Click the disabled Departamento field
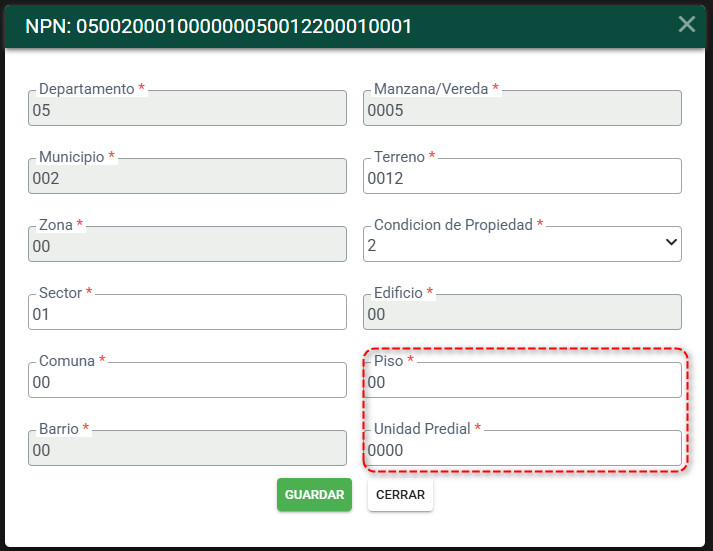 click(187, 108)
